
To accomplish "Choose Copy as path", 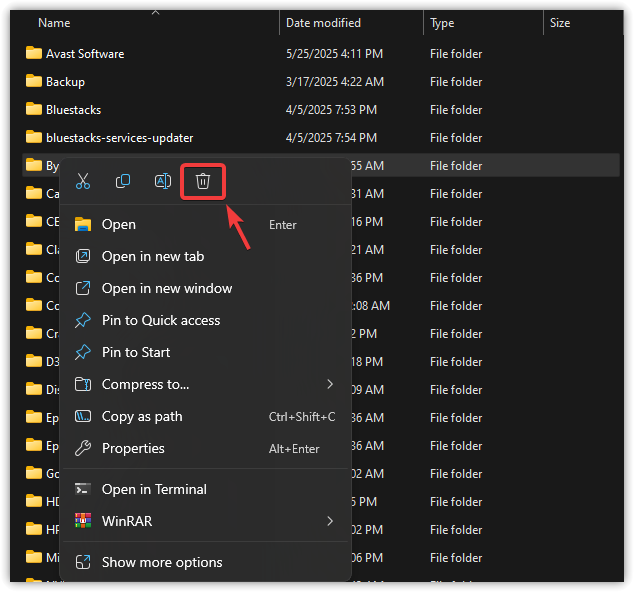I will [x=142, y=416].
